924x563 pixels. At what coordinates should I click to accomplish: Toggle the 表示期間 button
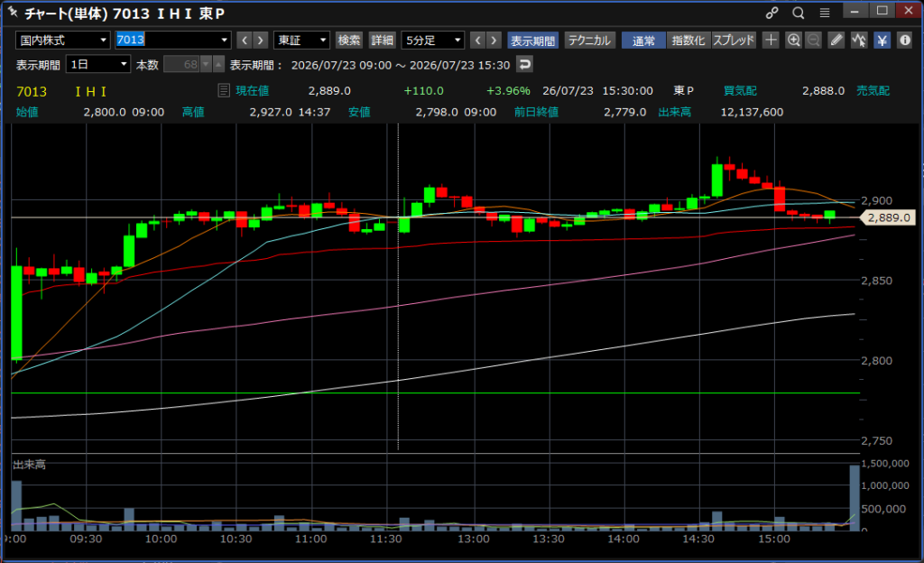click(x=532, y=40)
